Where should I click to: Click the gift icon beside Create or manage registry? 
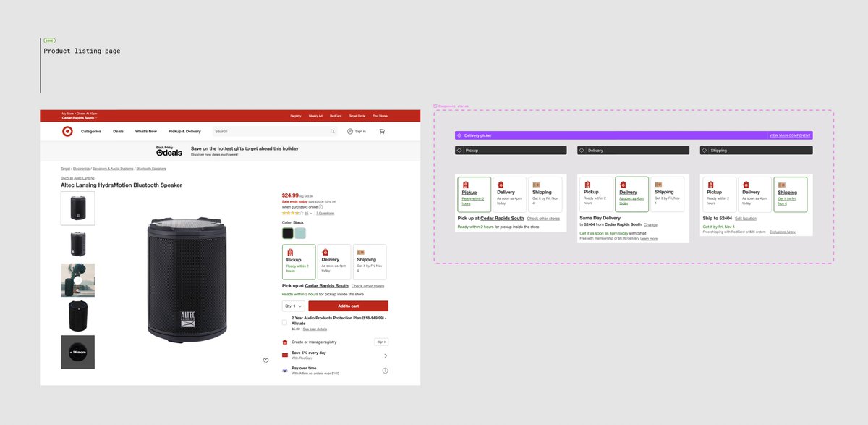pos(285,342)
